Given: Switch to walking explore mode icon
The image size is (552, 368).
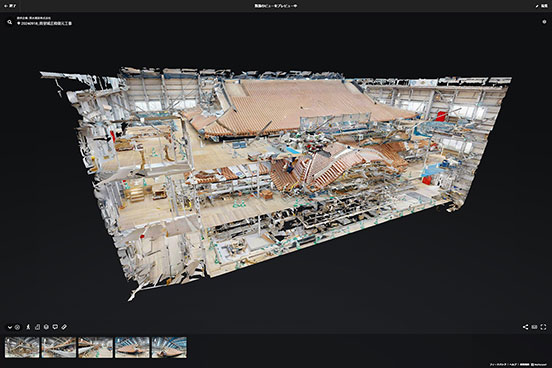Looking at the screenshot, I should coord(28,327).
